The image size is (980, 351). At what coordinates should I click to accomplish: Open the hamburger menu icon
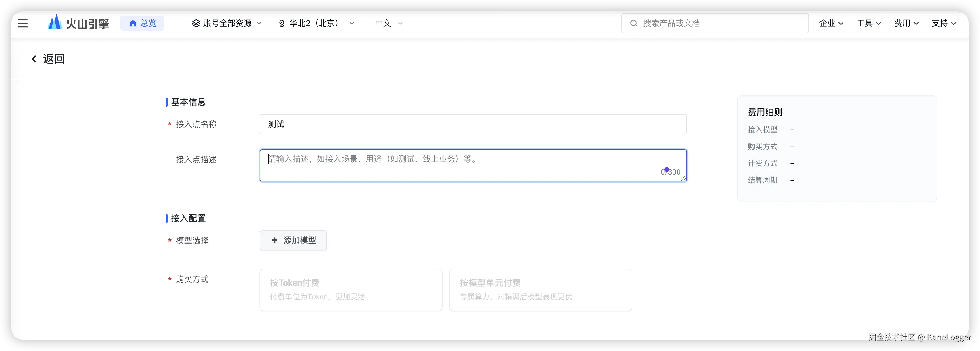point(23,23)
